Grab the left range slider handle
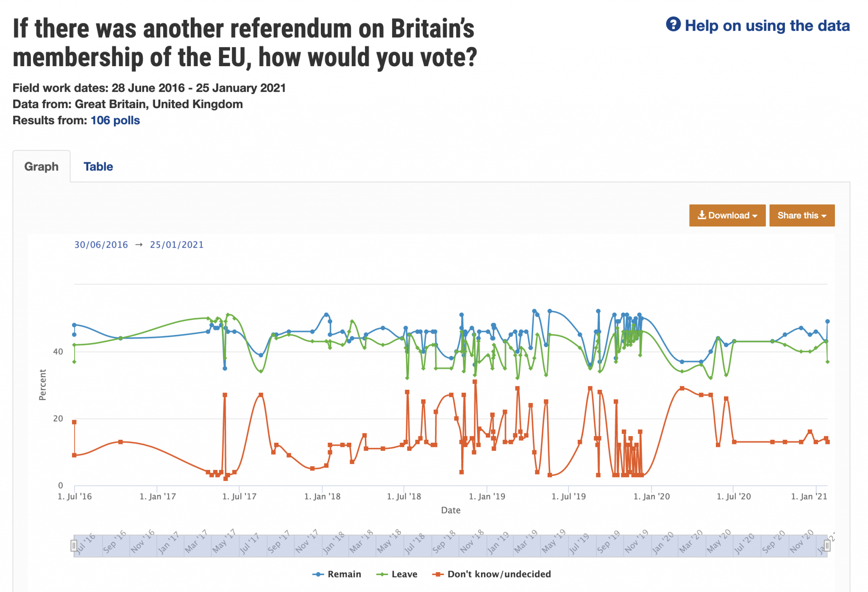Image resolution: width=868 pixels, height=592 pixels. 75,545
